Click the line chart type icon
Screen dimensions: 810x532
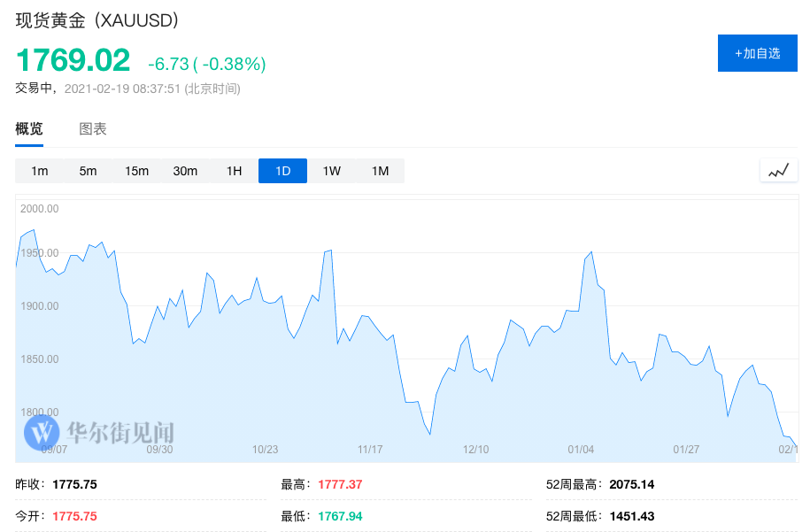click(778, 171)
